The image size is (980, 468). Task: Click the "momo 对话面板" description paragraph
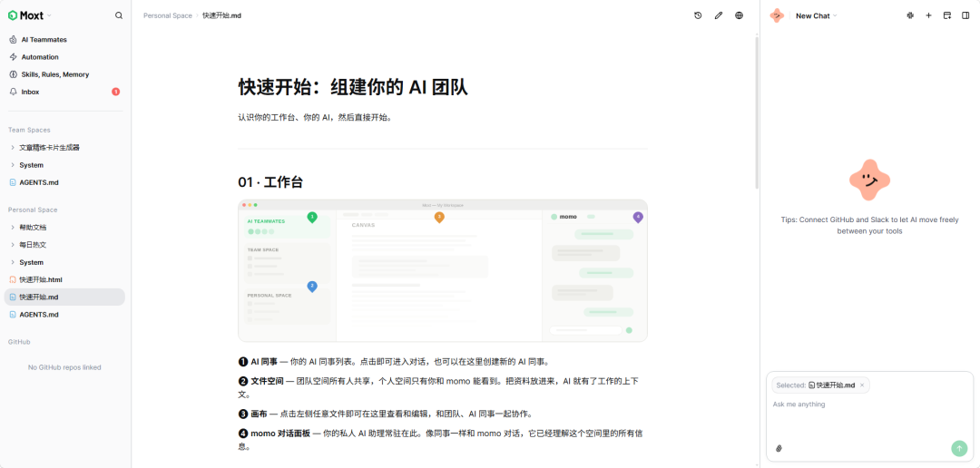[x=439, y=440]
